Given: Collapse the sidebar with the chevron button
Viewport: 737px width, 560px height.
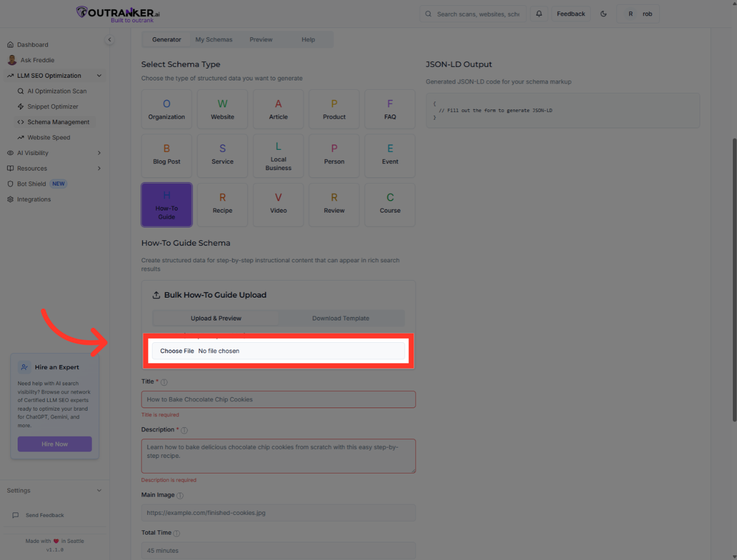Looking at the screenshot, I should tap(109, 40).
